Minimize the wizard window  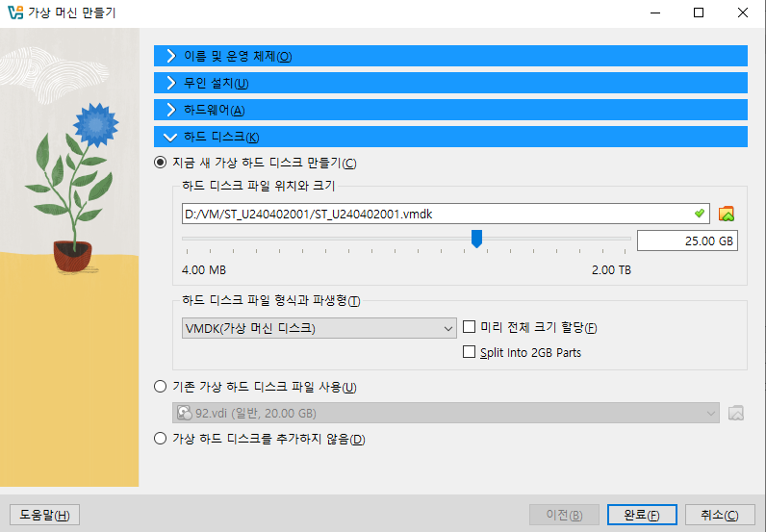[655, 13]
